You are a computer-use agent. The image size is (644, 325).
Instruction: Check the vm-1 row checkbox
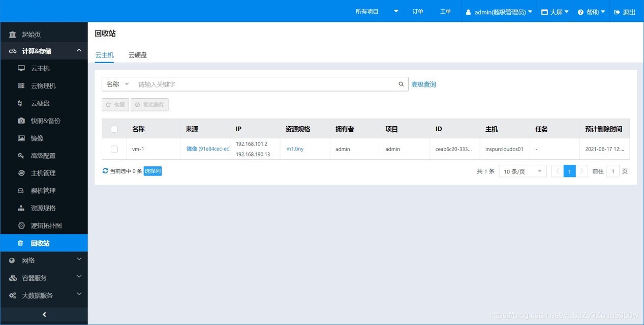114,149
